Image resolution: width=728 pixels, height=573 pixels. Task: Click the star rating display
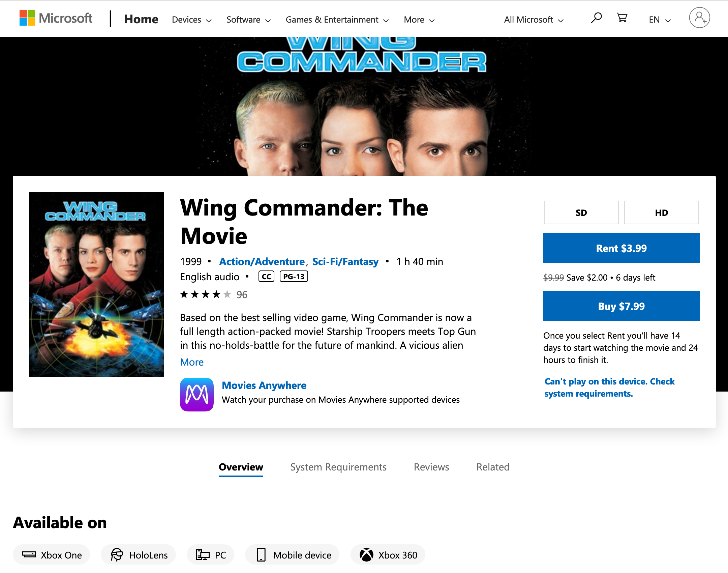click(x=206, y=294)
